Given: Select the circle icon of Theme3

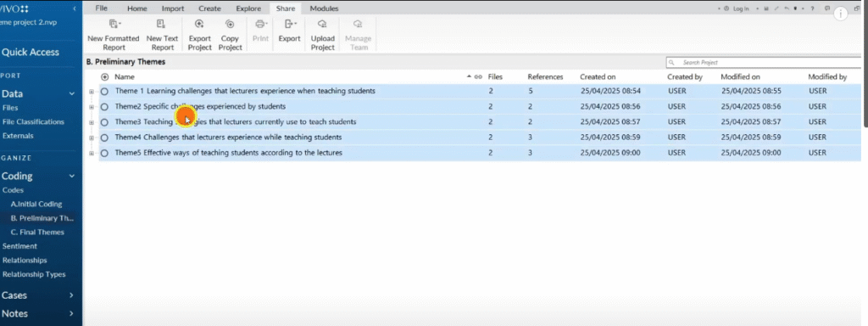Looking at the screenshot, I should point(104,122).
